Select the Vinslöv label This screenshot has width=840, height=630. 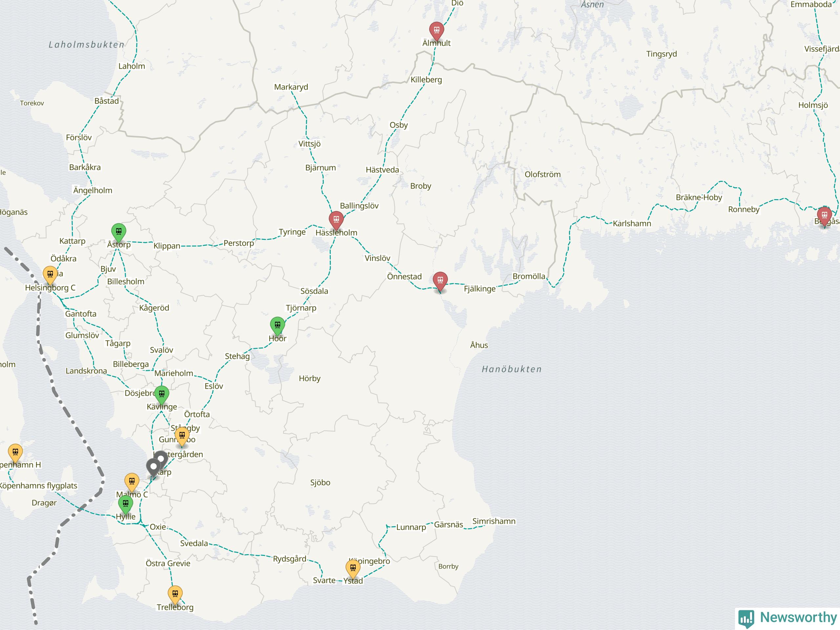point(377,258)
